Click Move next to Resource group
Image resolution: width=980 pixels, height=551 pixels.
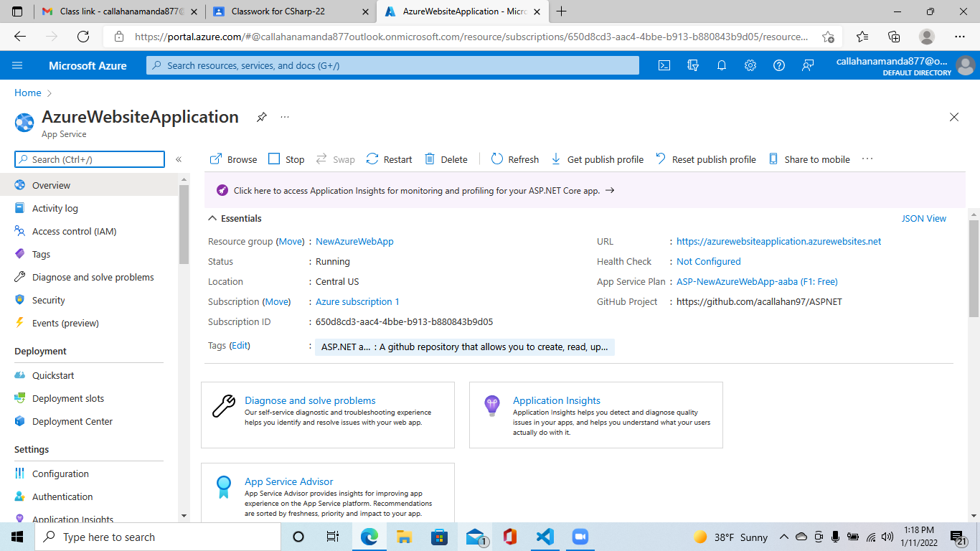tap(291, 242)
